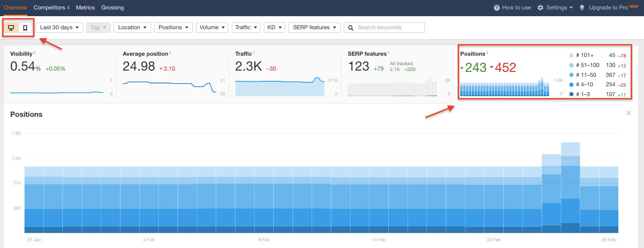The height and width of the screenshot is (248, 644).
Task: Open the Settings gear menu
Action: [x=555, y=8]
